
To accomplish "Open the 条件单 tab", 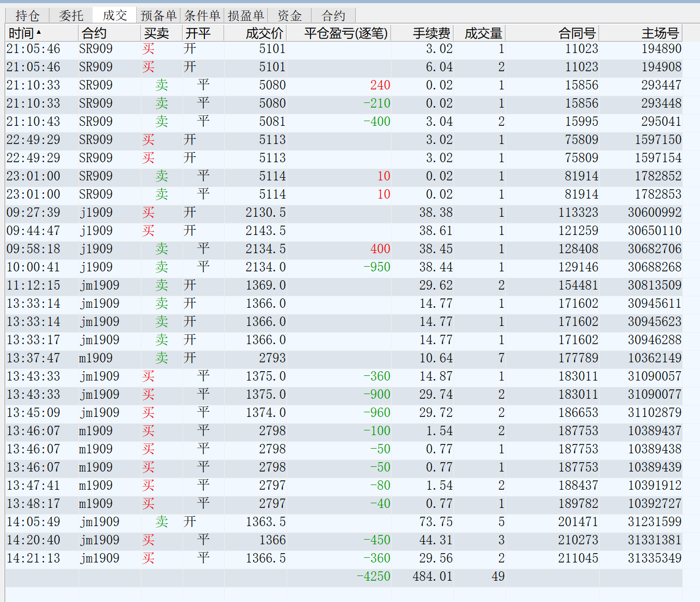I will point(202,16).
